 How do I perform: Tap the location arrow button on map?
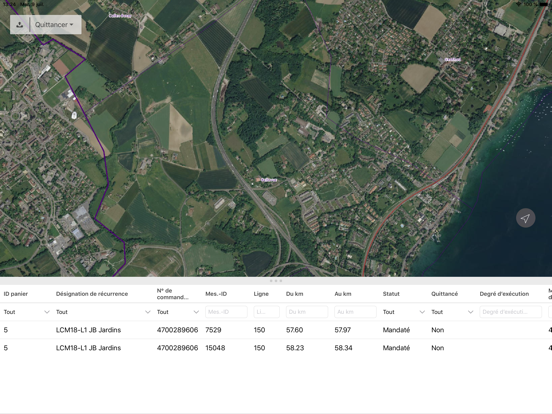pyautogui.click(x=525, y=218)
